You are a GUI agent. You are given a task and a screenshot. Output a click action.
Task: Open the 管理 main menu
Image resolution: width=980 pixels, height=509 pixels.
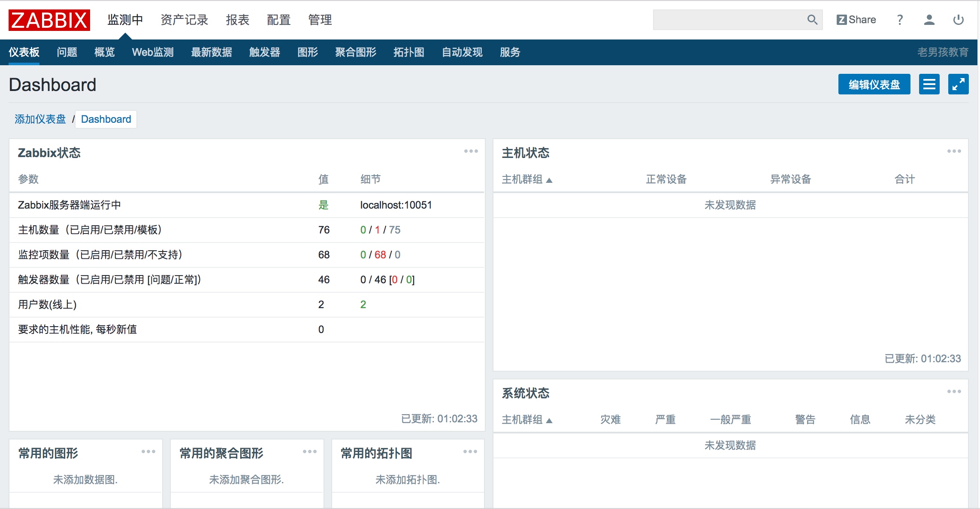coord(320,20)
